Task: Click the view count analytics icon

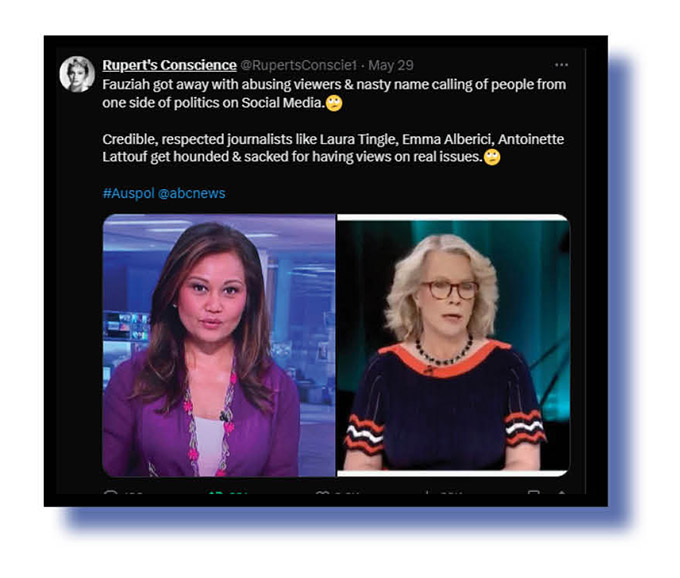Action: click(427, 492)
